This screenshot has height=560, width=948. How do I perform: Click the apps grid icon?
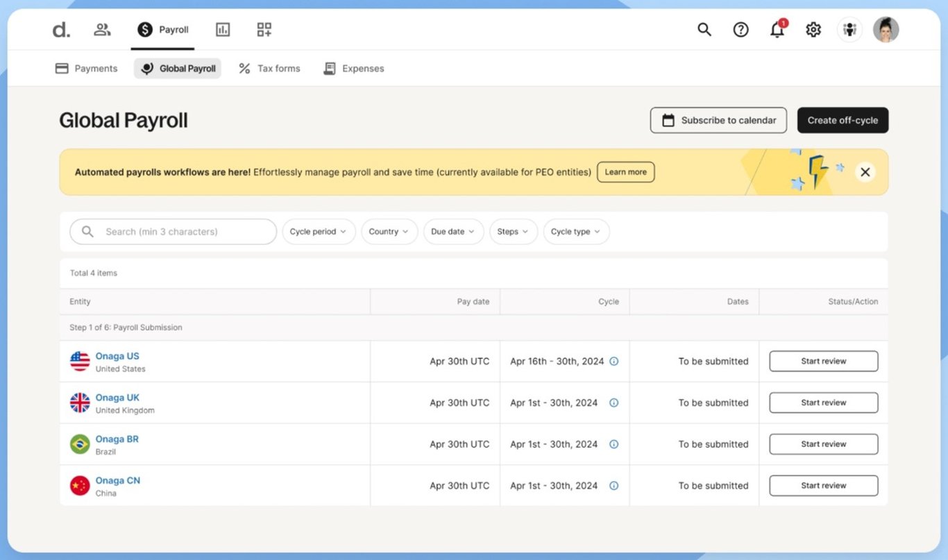(x=263, y=29)
